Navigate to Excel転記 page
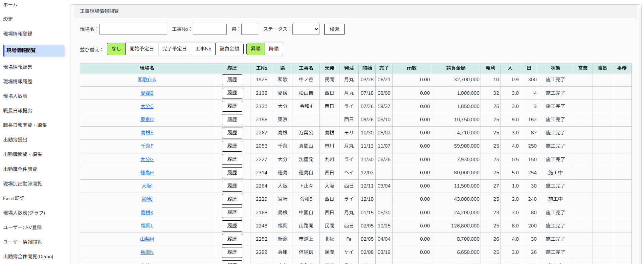This screenshot has width=644, height=264. (14, 198)
